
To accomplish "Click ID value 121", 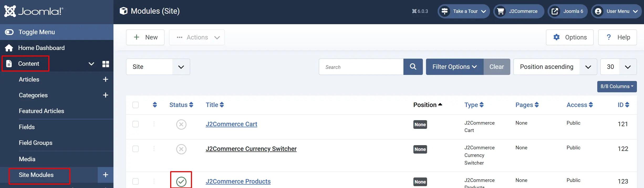I will pos(623,124).
